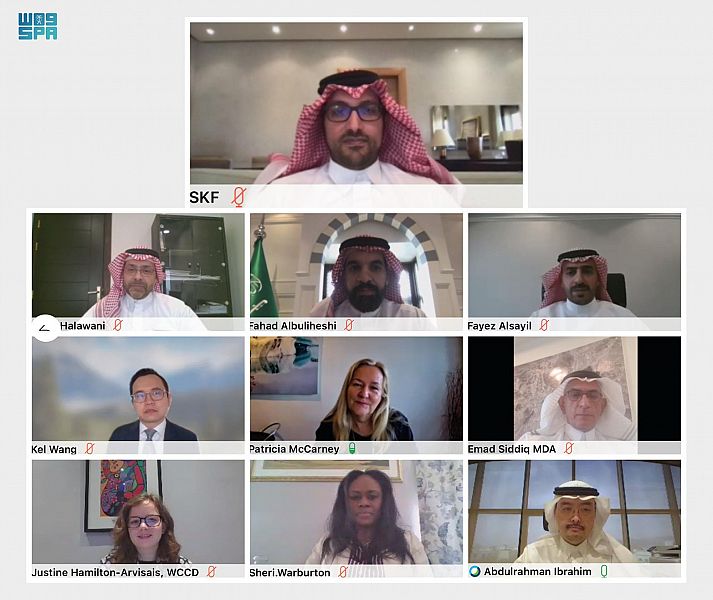Select Patricia McCarney's video tile
Image resolution: width=713 pixels, height=600 pixels.
(x=356, y=389)
